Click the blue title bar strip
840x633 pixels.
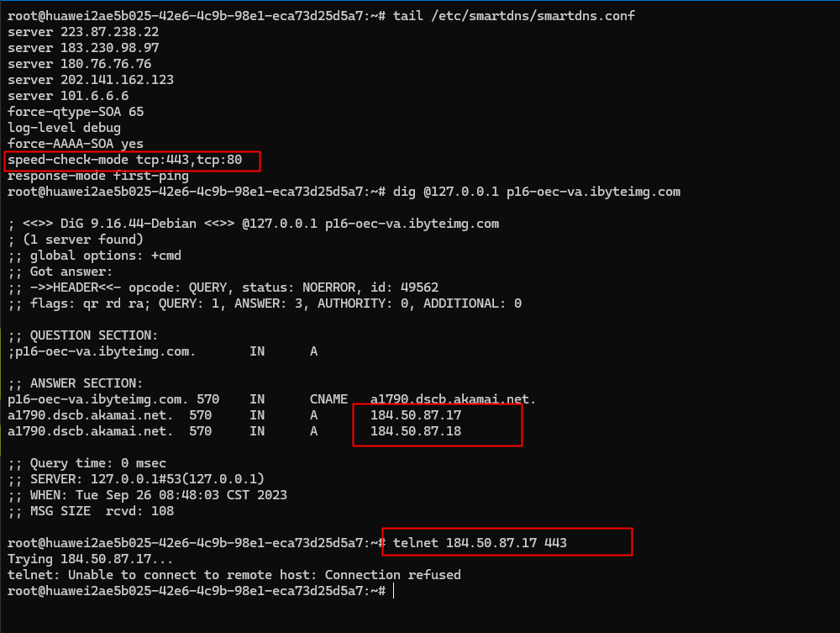pos(420,3)
